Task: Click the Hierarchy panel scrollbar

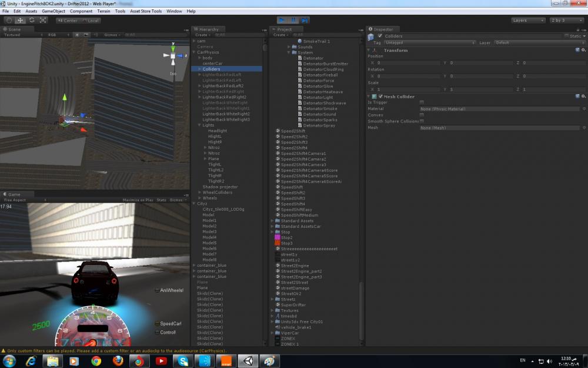Action: coord(265,48)
